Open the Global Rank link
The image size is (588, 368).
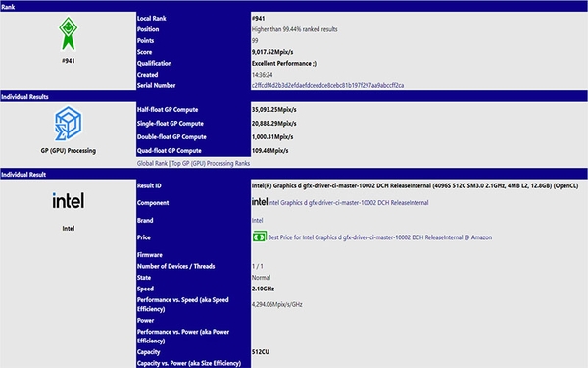click(152, 163)
